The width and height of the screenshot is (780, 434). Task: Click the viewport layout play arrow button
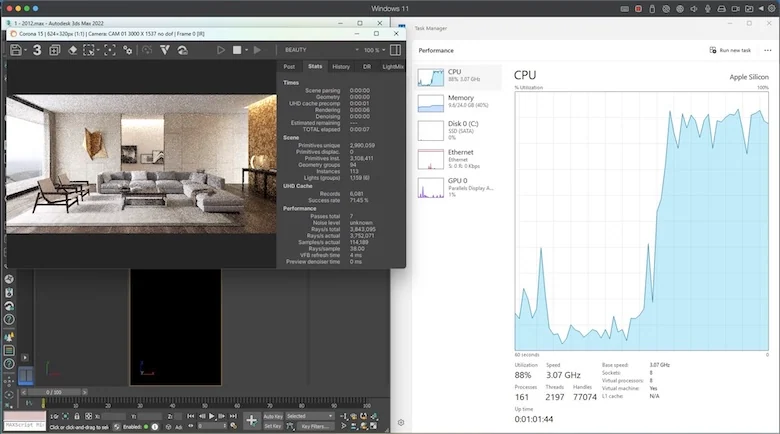(25, 357)
